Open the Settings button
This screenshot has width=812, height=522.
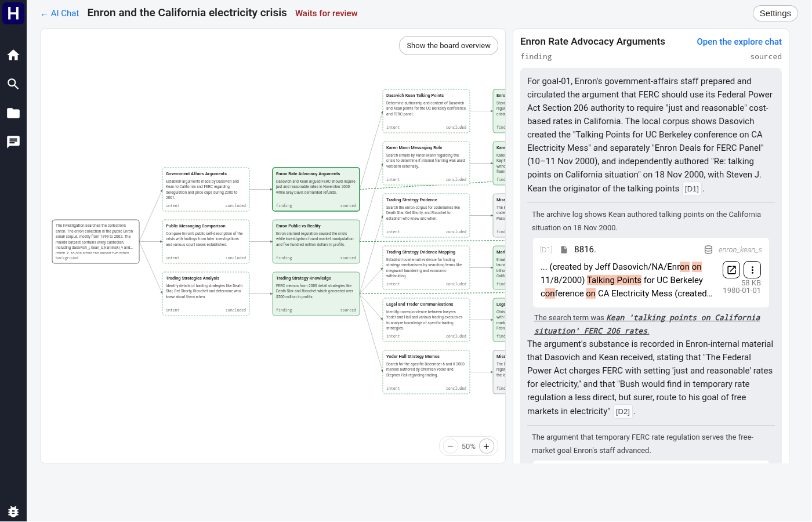[x=775, y=13]
